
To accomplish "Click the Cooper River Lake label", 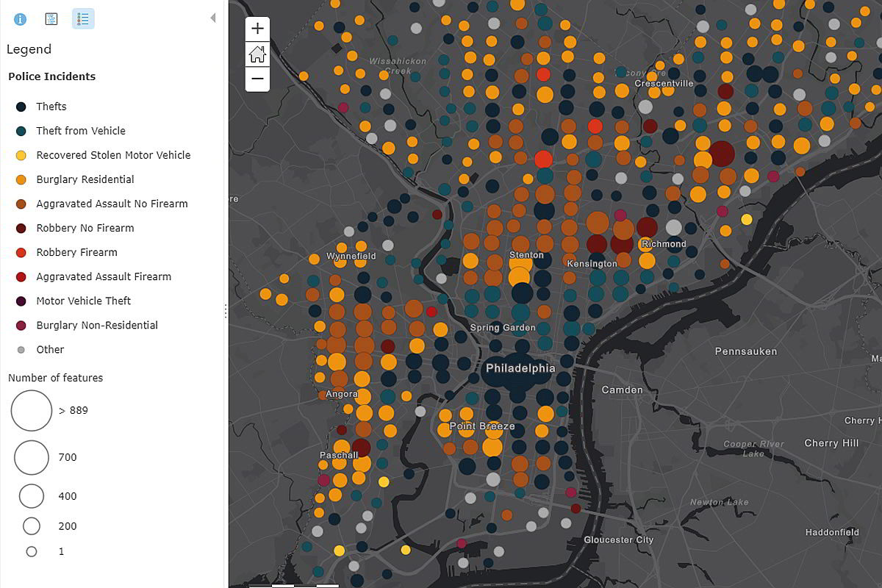I will (x=753, y=448).
